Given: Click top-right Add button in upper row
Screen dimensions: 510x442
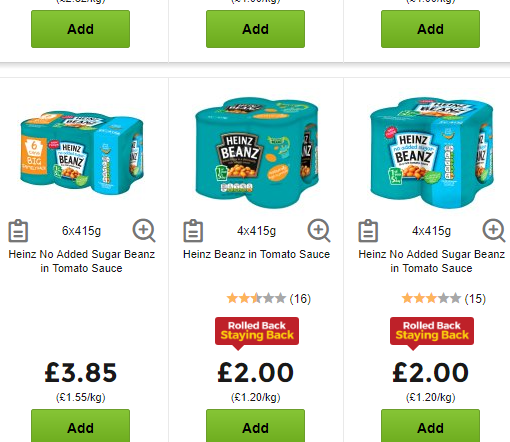Looking at the screenshot, I should pos(430,29).
